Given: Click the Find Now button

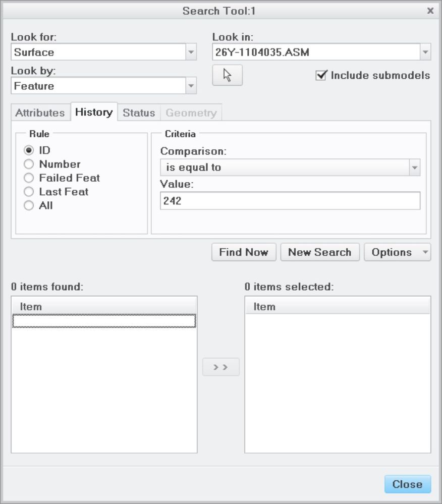Looking at the screenshot, I should pyautogui.click(x=244, y=252).
